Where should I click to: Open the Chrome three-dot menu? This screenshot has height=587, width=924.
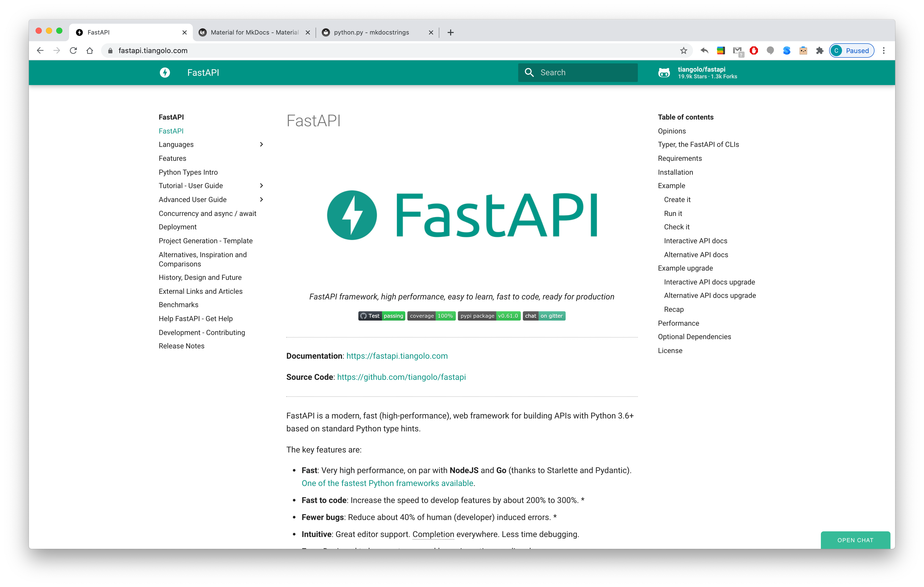(x=884, y=51)
